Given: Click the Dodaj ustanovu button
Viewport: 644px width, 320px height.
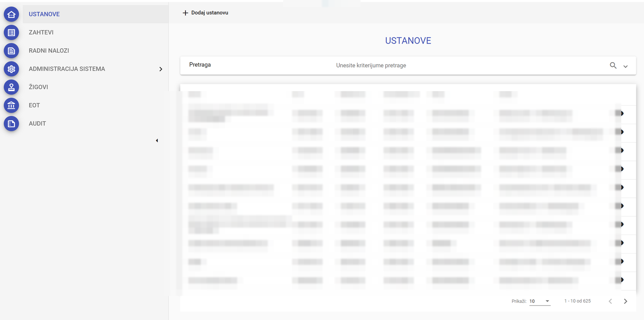Looking at the screenshot, I should pyautogui.click(x=205, y=13).
